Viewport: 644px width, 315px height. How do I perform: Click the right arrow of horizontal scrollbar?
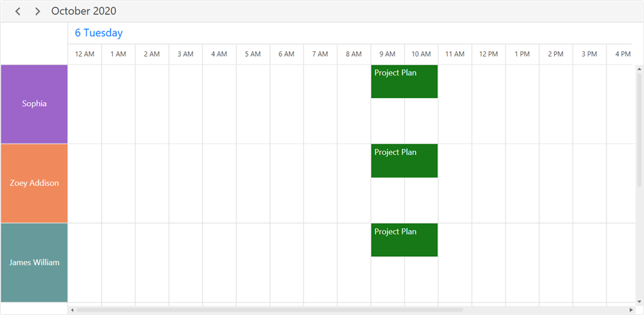(631, 310)
